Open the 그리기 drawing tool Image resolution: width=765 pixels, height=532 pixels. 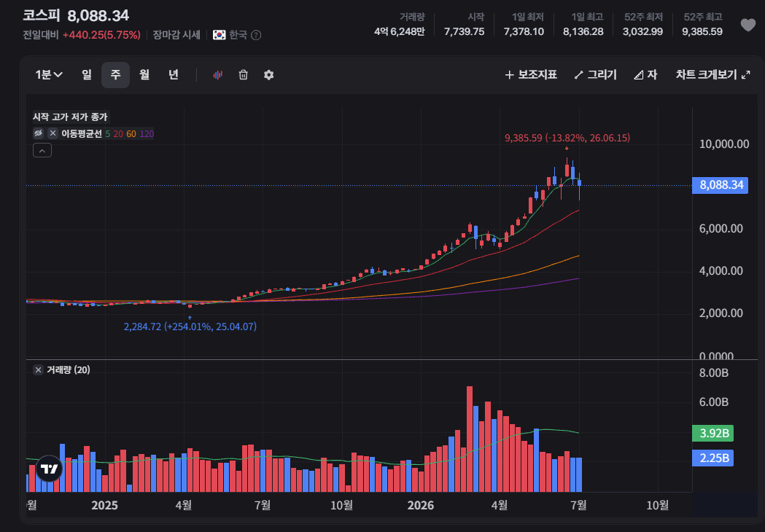pos(595,74)
